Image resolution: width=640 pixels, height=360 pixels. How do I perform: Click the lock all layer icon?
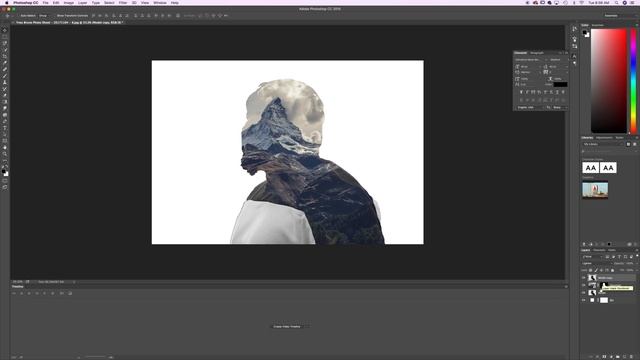pyautogui.click(x=613, y=270)
